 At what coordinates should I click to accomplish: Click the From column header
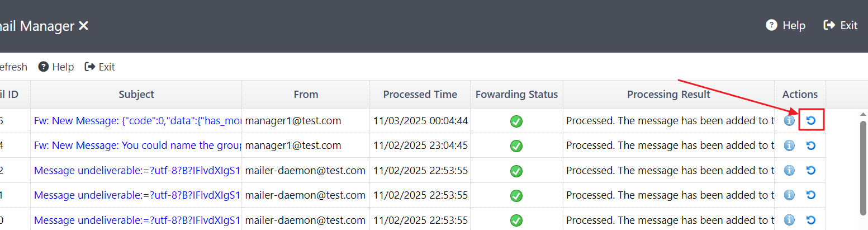306,95
